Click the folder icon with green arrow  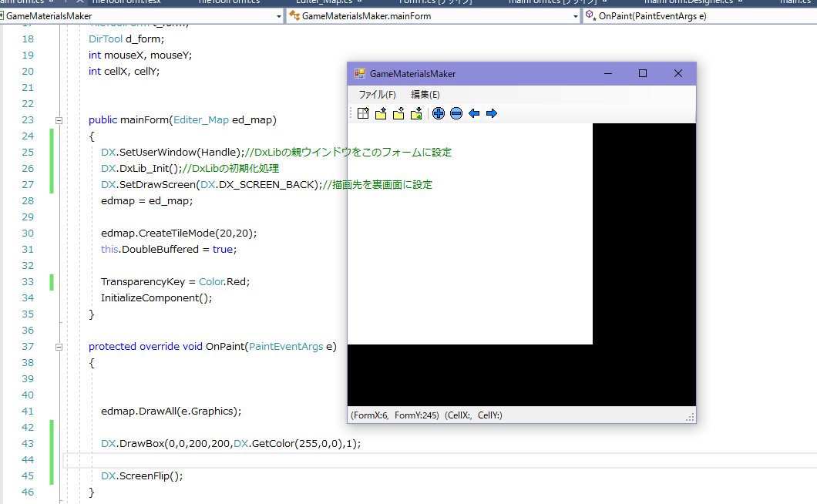pos(416,114)
